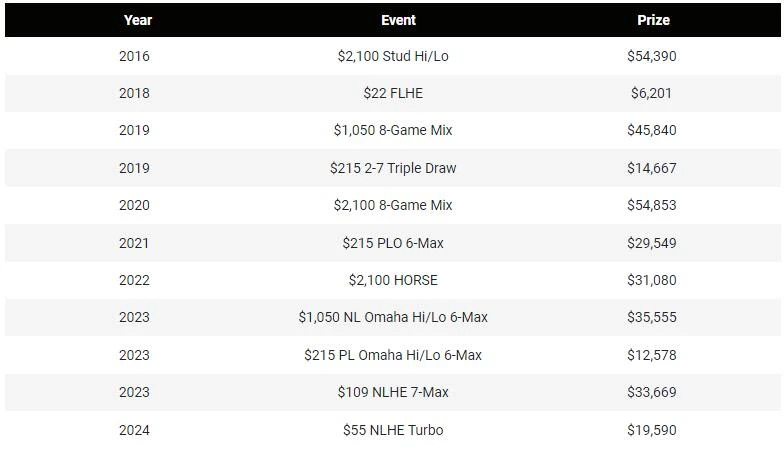The height and width of the screenshot is (473, 784).
Task: Select the $1,050 8-Game Mix event
Action: point(393,130)
